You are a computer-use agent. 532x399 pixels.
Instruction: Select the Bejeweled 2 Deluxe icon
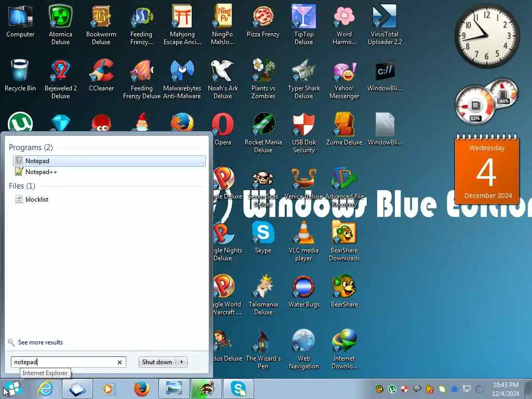coord(60,79)
